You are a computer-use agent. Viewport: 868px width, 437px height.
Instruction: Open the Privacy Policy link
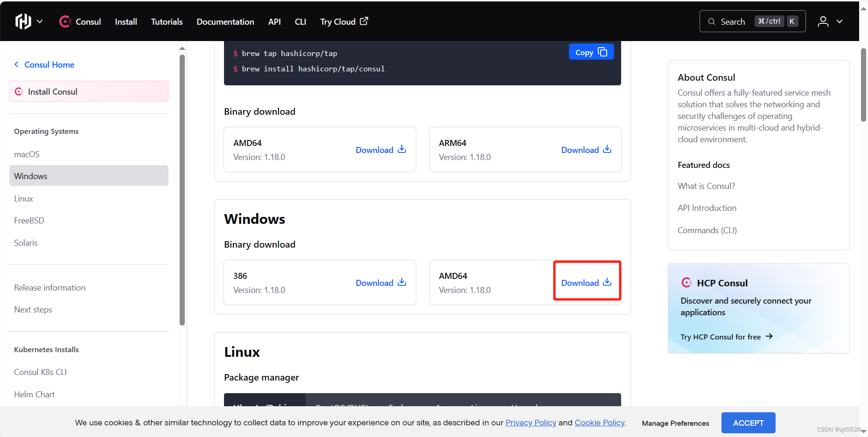tap(531, 423)
